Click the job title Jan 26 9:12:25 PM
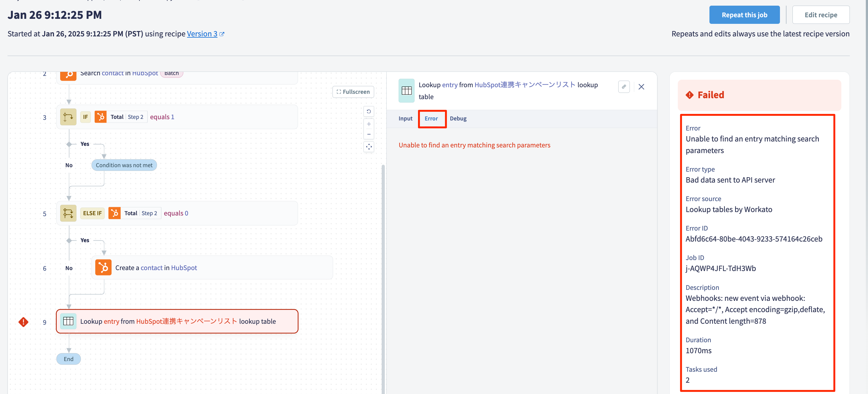This screenshot has height=394, width=868. click(x=55, y=15)
